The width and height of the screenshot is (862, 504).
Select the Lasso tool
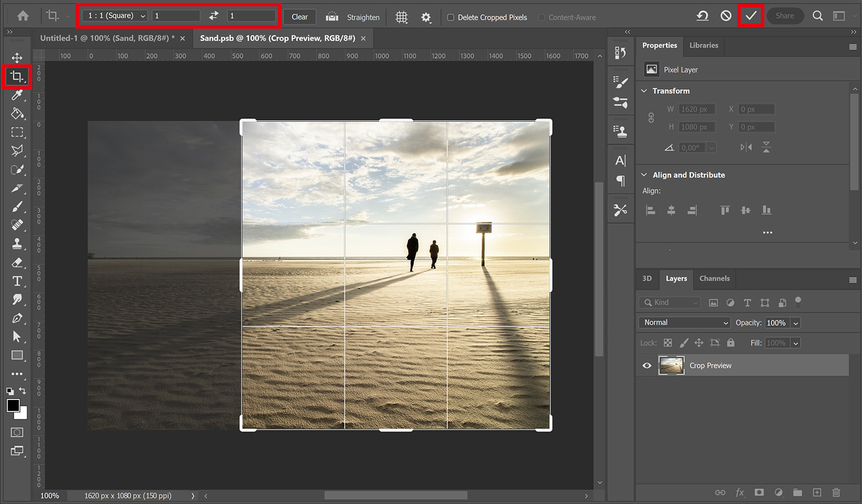coord(17,151)
